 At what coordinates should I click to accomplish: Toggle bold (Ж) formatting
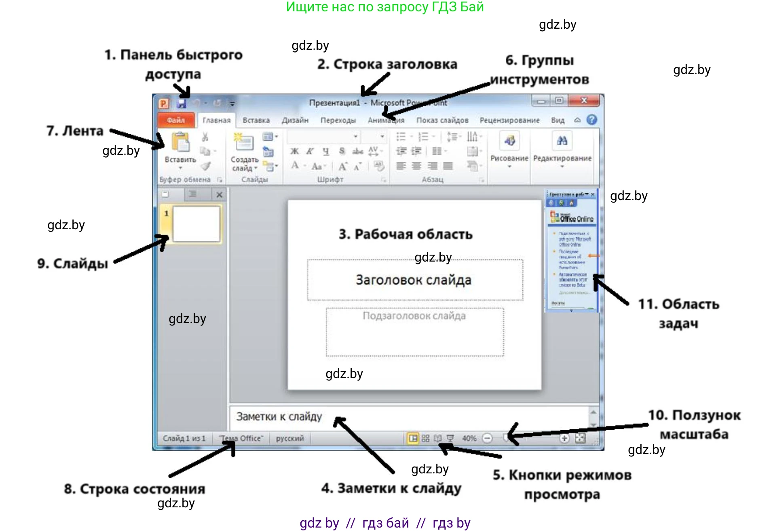294,151
